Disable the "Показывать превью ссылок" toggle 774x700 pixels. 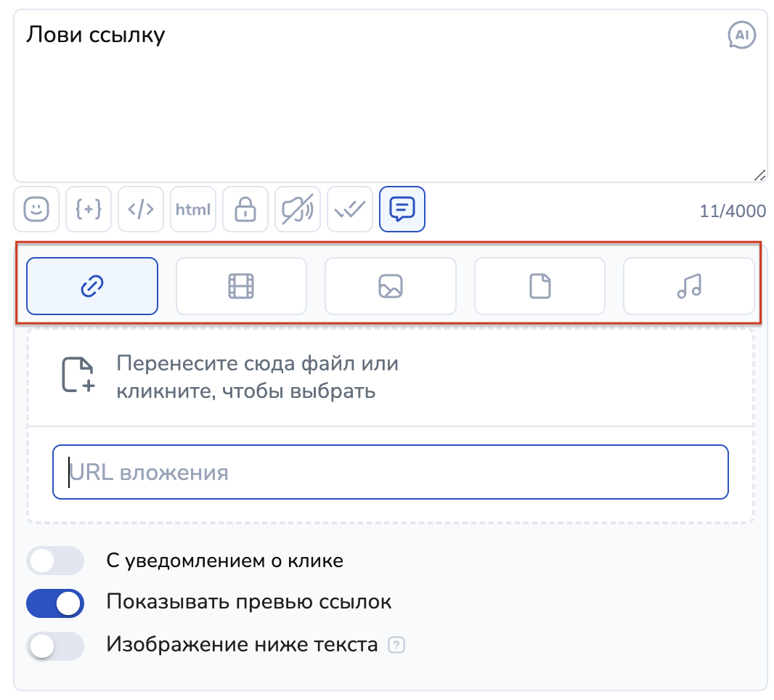coord(55,603)
